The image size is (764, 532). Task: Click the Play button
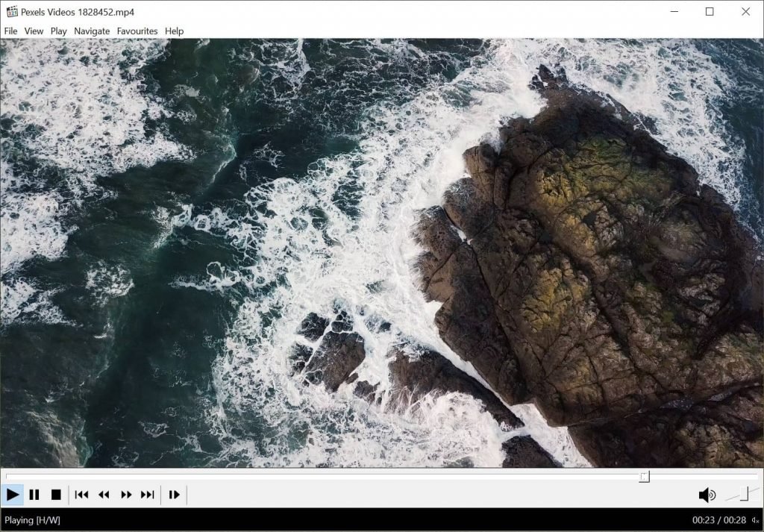13,494
